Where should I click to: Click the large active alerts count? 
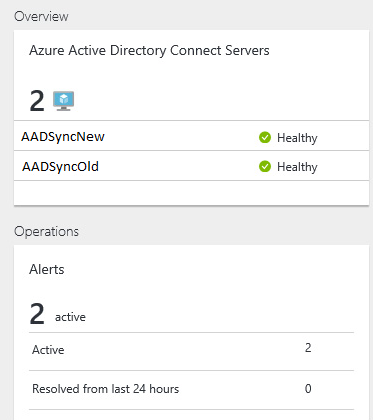click(x=37, y=314)
